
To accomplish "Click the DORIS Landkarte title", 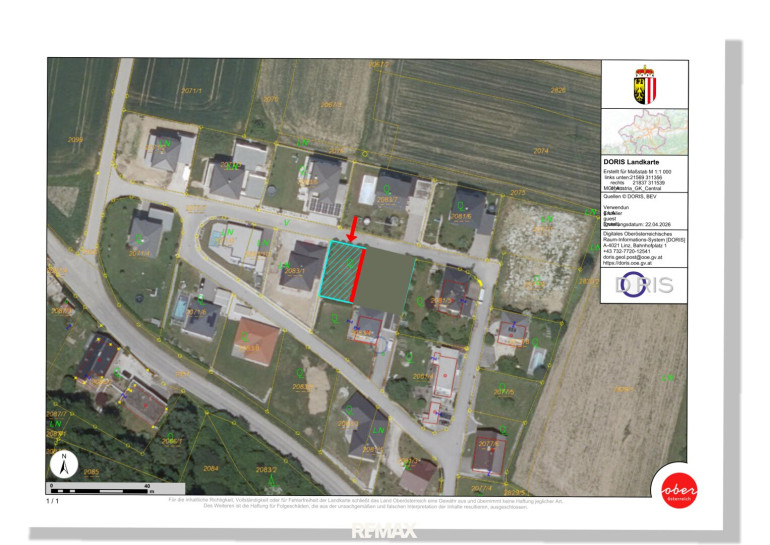I will tap(638, 161).
